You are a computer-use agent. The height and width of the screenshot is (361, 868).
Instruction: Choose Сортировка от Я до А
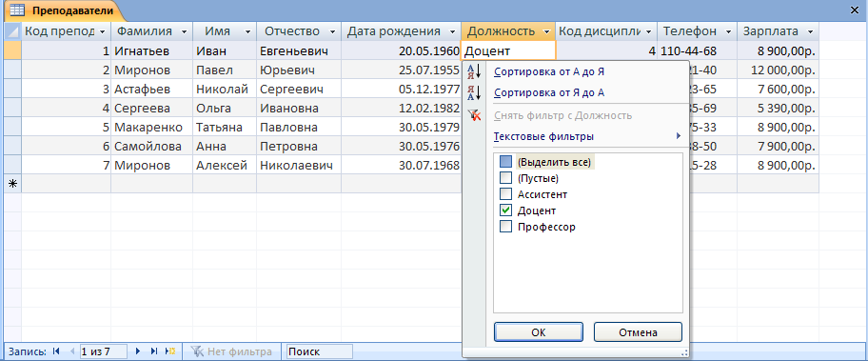[x=548, y=93]
